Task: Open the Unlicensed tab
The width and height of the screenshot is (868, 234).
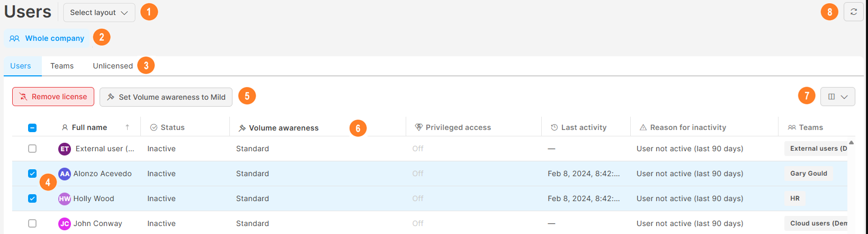Action: point(113,66)
